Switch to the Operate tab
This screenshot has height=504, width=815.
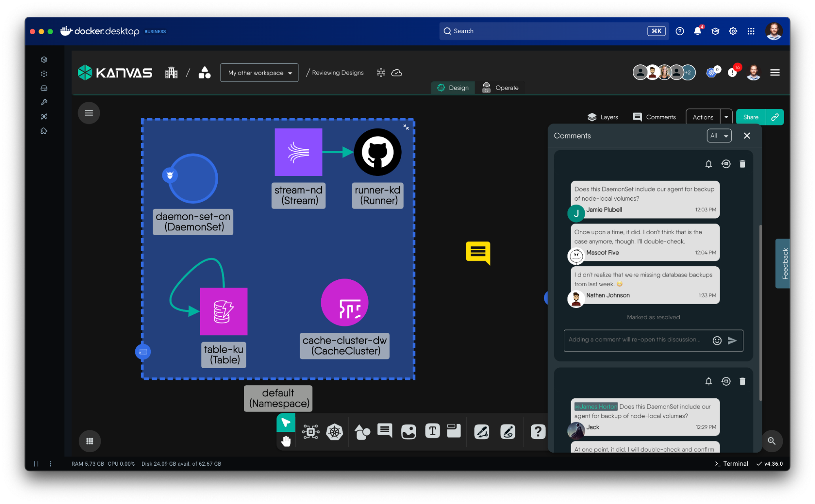500,88
